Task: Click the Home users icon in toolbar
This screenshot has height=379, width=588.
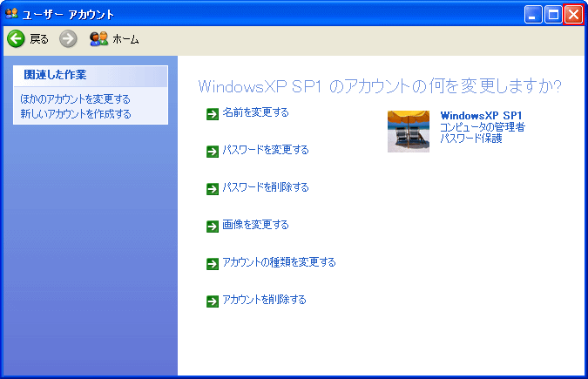Action: pyautogui.click(x=98, y=38)
